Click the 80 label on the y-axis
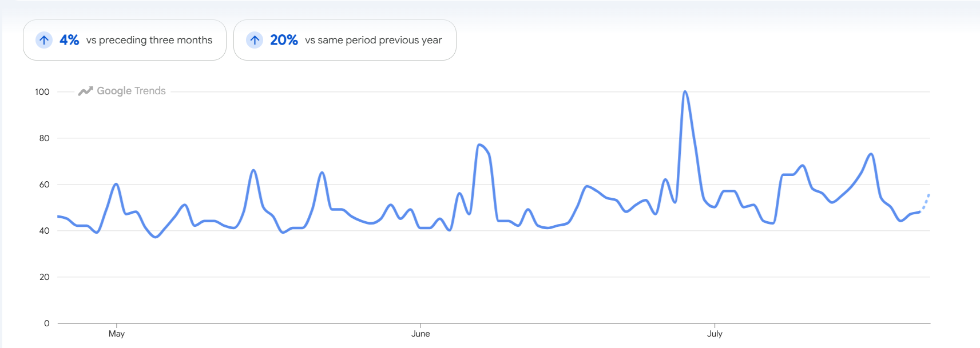 [x=45, y=138]
